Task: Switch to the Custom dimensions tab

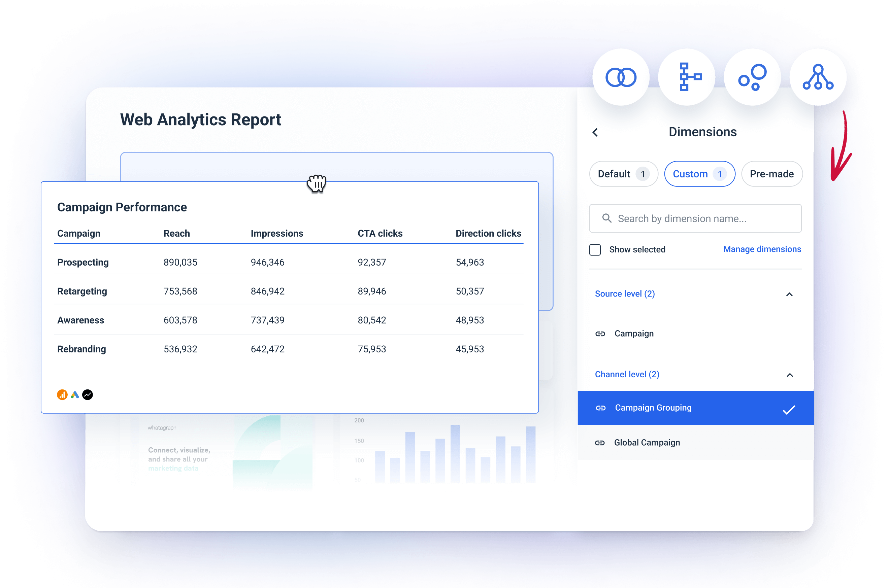Action: [699, 174]
